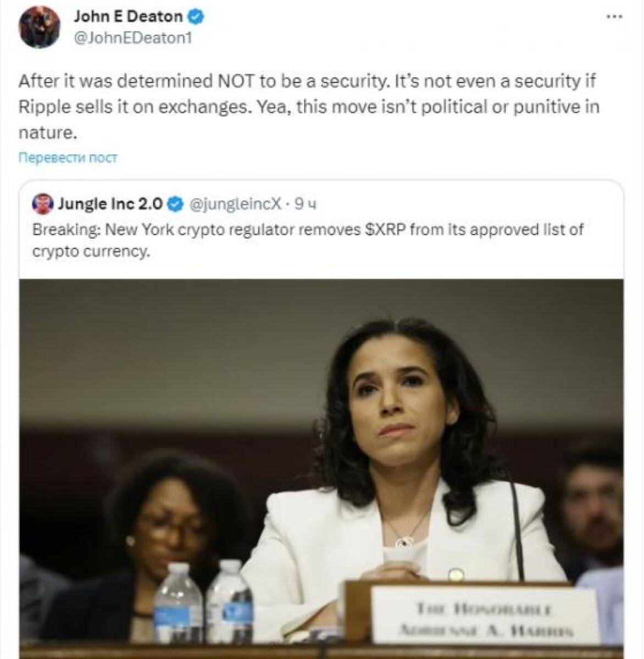Click the three-dot more options icon
Image resolution: width=644 pixels, height=659 pixels.
pos(614,16)
